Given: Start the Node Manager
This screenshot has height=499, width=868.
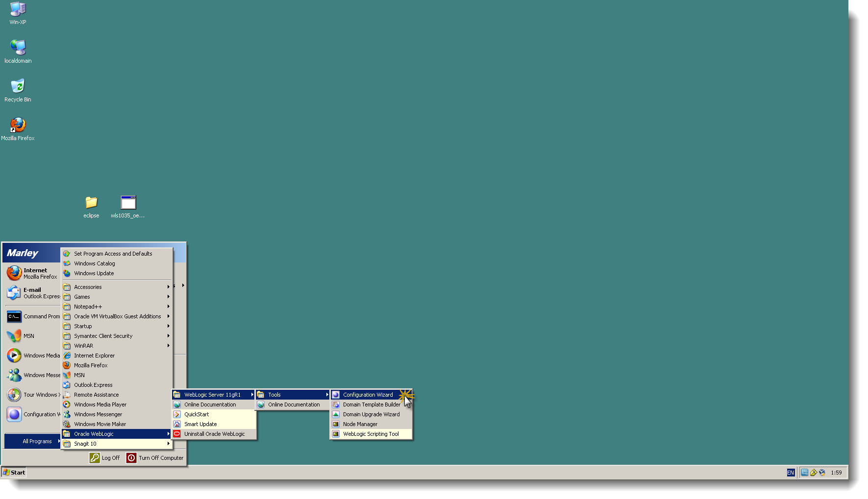Looking at the screenshot, I should pyautogui.click(x=361, y=424).
